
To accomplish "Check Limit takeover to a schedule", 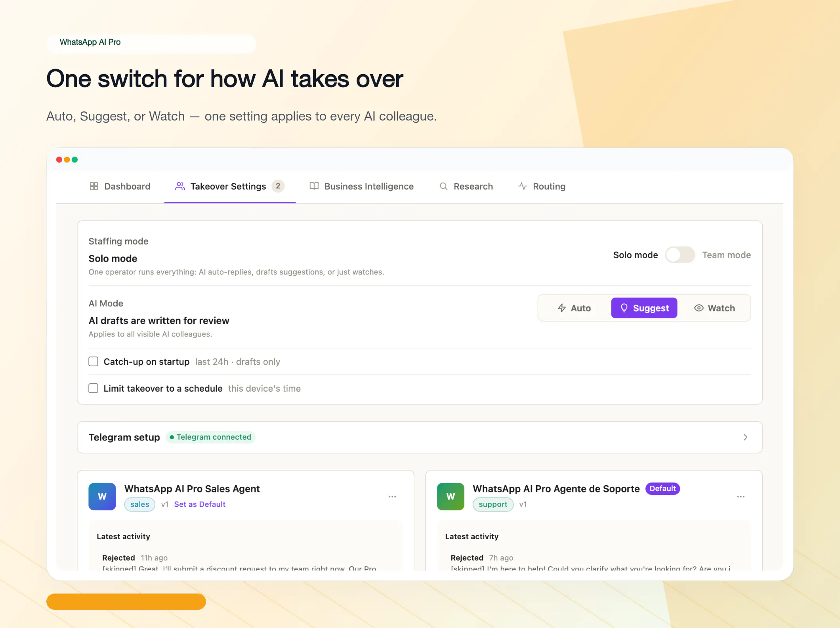I will click(93, 388).
